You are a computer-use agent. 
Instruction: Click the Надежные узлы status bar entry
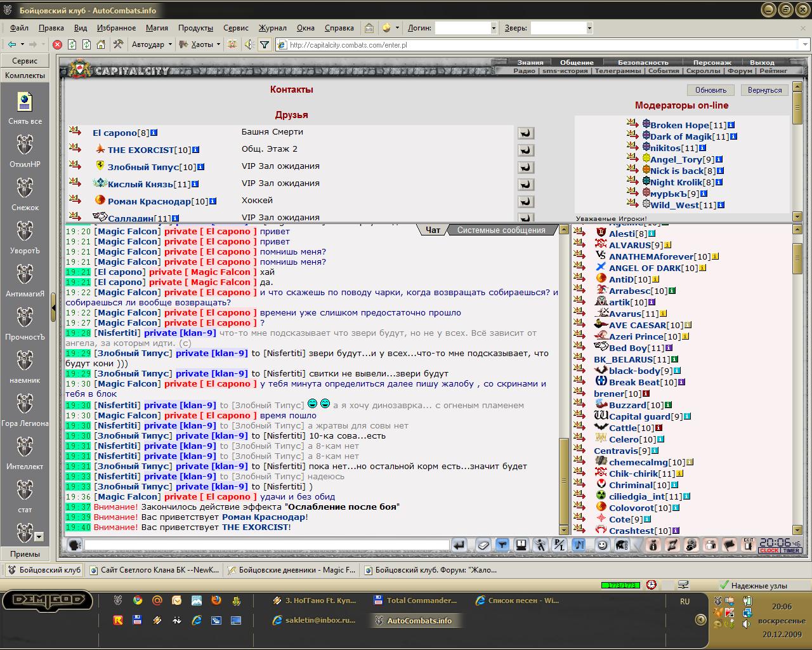pos(753,585)
